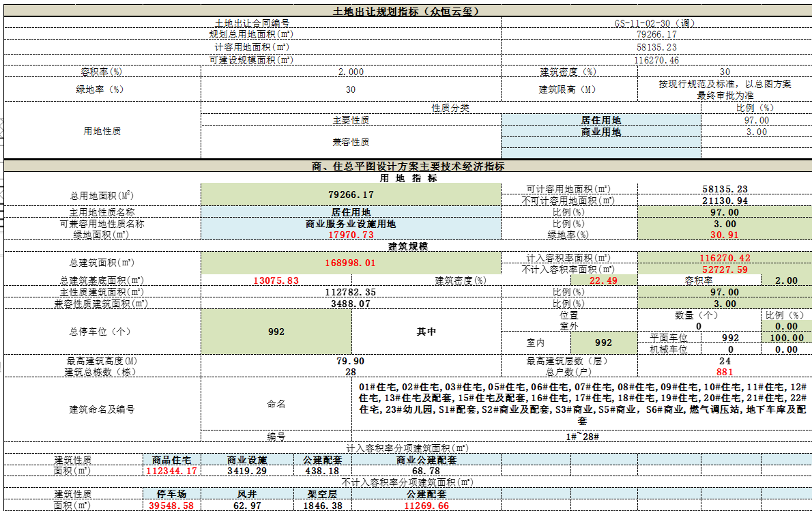Click the '商业公建配套' area value '68.78'
Viewport: 812px width, 511px height.
[x=426, y=471]
